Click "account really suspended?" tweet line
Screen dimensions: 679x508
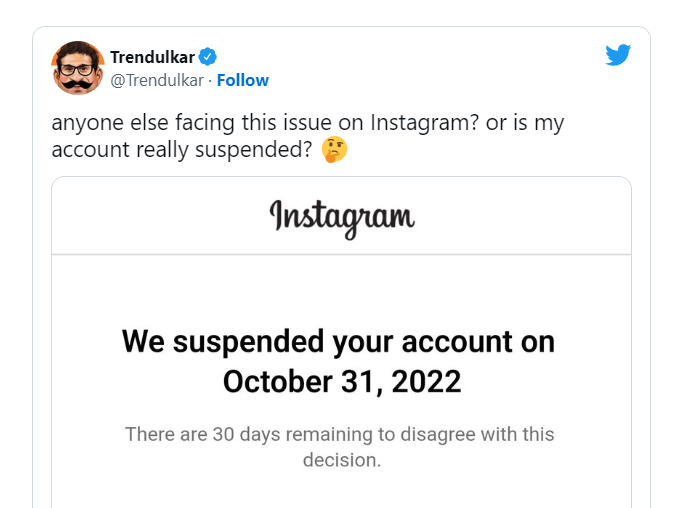(183, 150)
